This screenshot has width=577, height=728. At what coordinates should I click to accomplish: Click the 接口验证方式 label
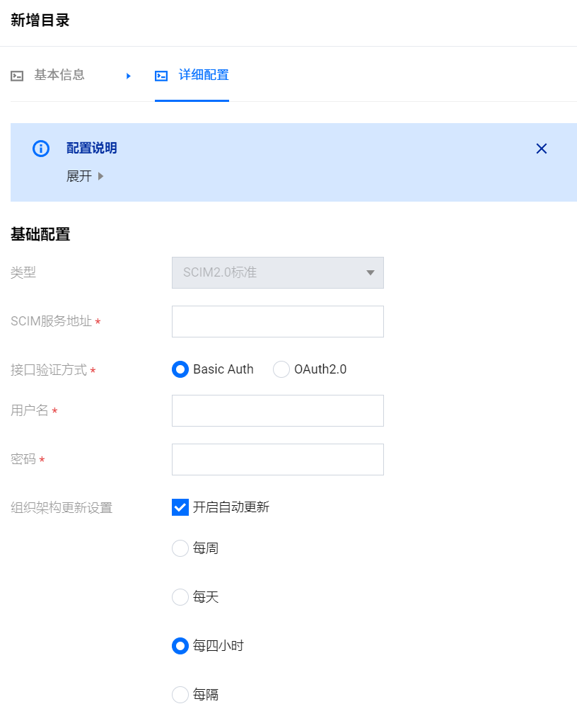point(49,370)
